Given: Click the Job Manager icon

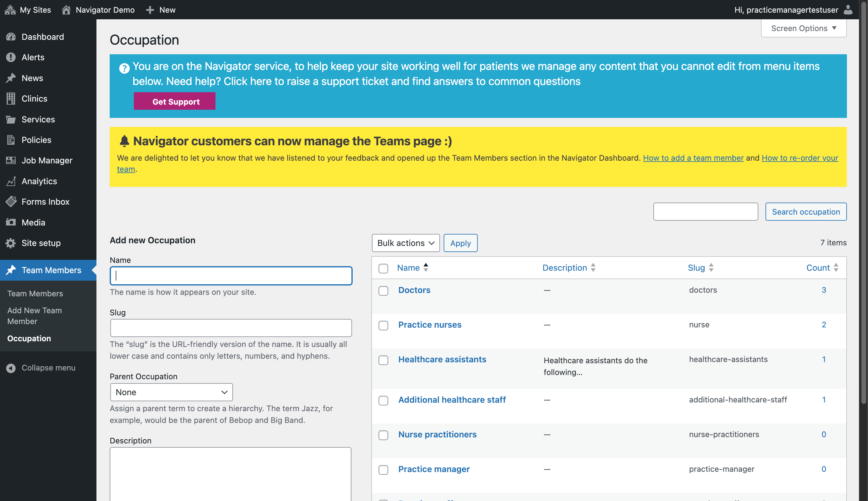Looking at the screenshot, I should pyautogui.click(x=11, y=160).
